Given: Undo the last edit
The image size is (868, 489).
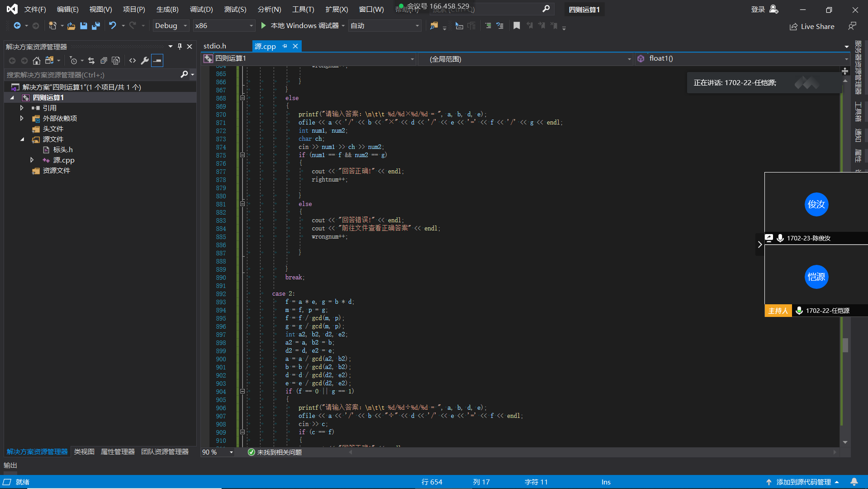Looking at the screenshot, I should [x=113, y=26].
